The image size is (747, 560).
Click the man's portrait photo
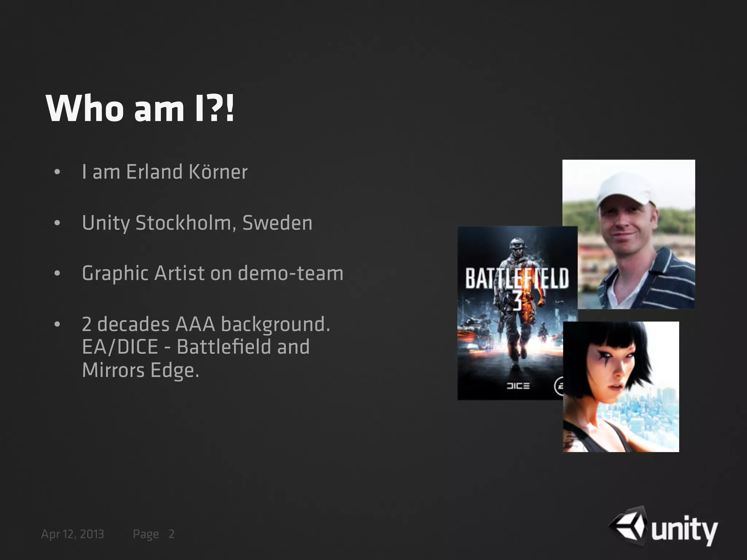click(x=628, y=234)
